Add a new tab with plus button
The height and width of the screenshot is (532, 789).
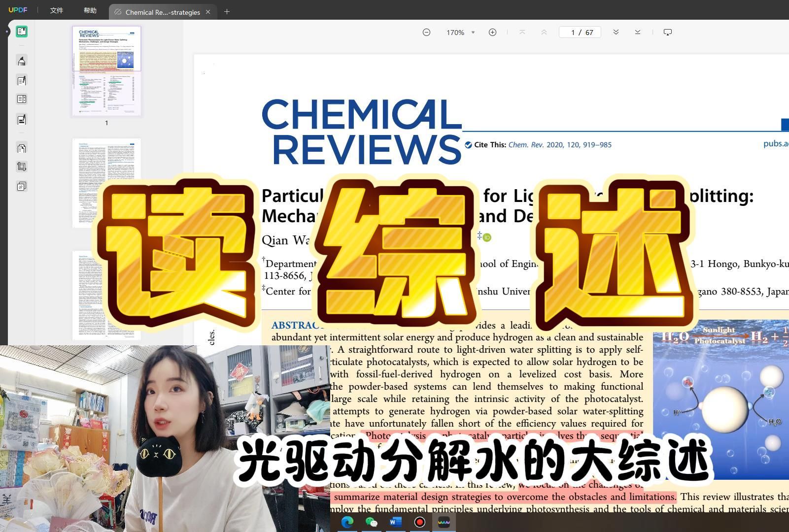(x=227, y=11)
